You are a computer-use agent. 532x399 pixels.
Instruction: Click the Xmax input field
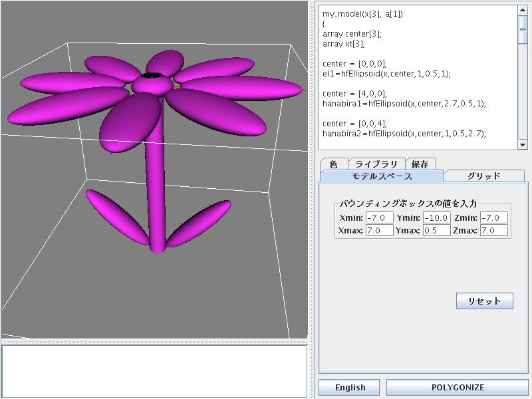379,230
